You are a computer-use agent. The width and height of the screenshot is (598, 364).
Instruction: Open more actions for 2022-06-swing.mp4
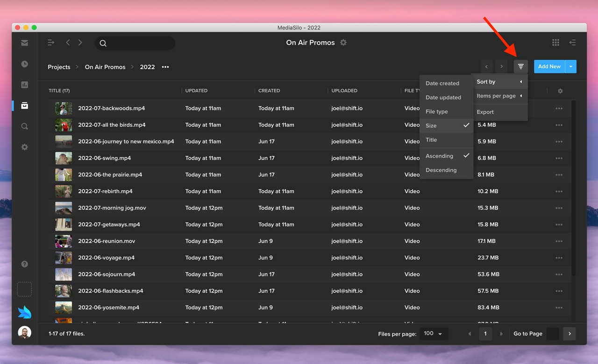click(559, 158)
